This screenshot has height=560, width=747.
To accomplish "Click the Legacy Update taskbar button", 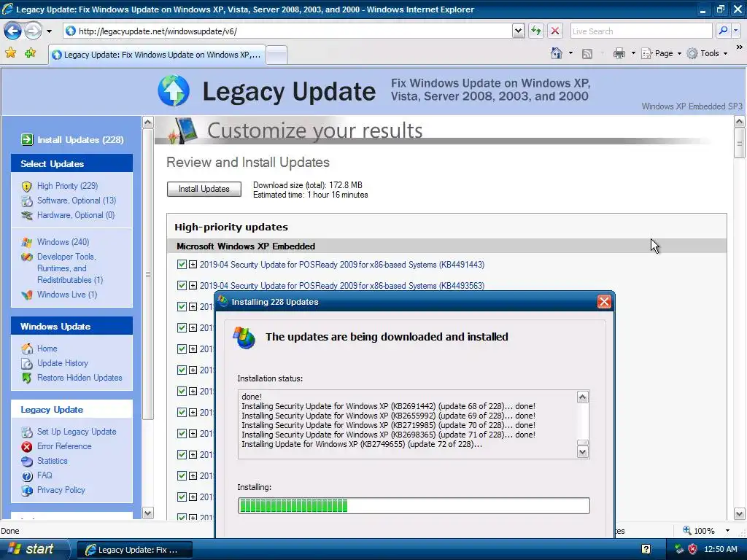I will coord(134,550).
